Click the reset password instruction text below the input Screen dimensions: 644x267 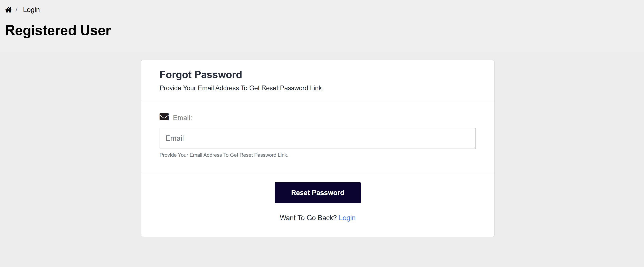(x=224, y=155)
